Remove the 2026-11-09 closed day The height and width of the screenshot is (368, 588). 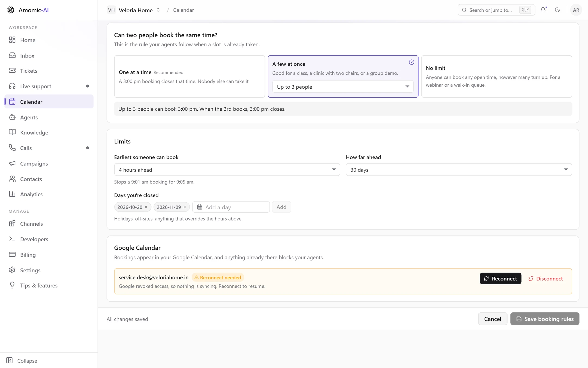click(185, 207)
